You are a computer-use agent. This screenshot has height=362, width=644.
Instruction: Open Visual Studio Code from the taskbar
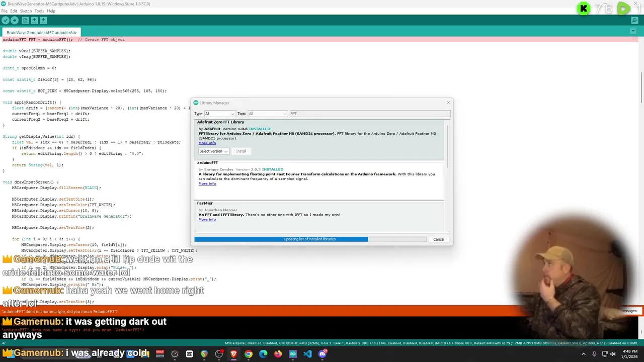[307, 354]
